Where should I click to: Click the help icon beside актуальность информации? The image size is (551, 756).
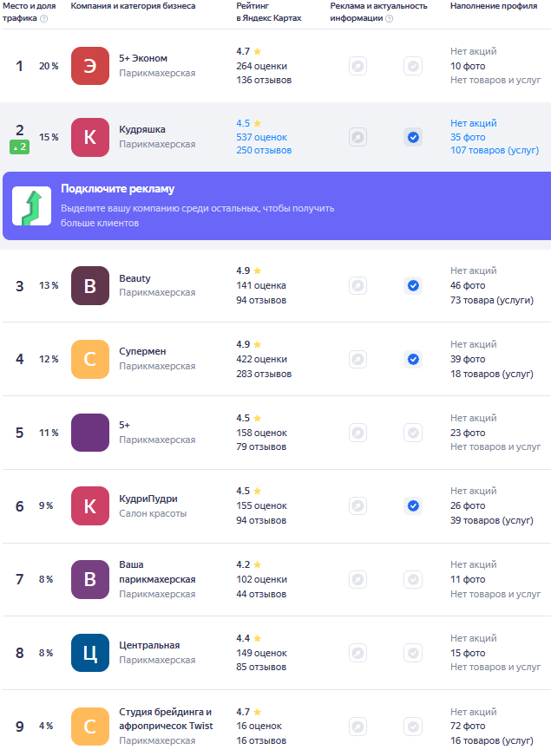tap(390, 18)
